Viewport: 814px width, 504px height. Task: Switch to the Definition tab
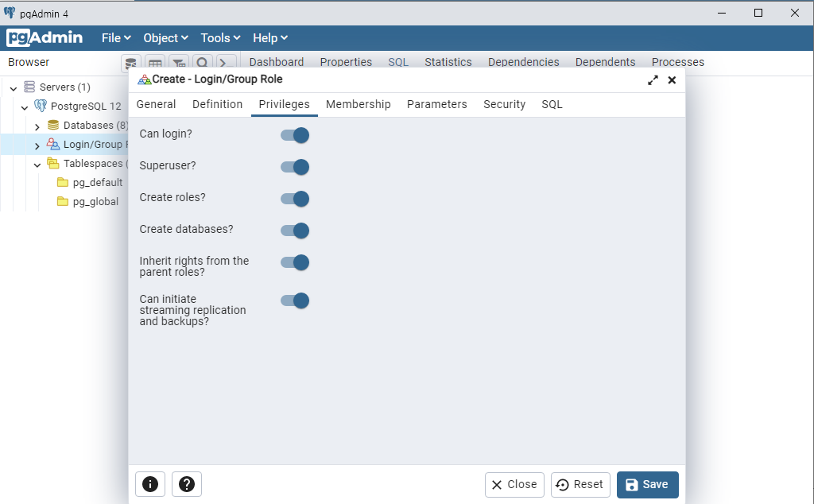tap(217, 104)
